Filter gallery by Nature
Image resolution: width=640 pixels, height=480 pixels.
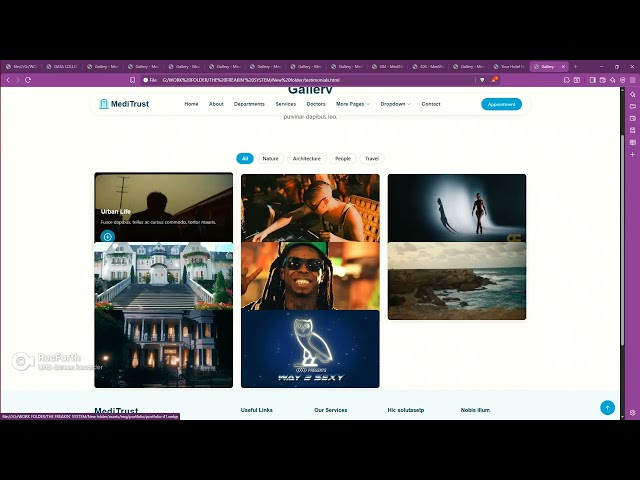pos(270,158)
